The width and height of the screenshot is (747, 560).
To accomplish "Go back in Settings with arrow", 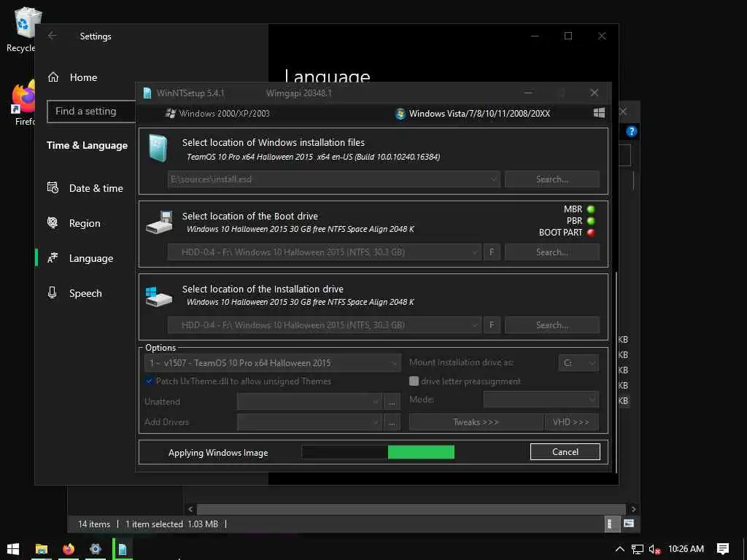I will pyautogui.click(x=53, y=36).
